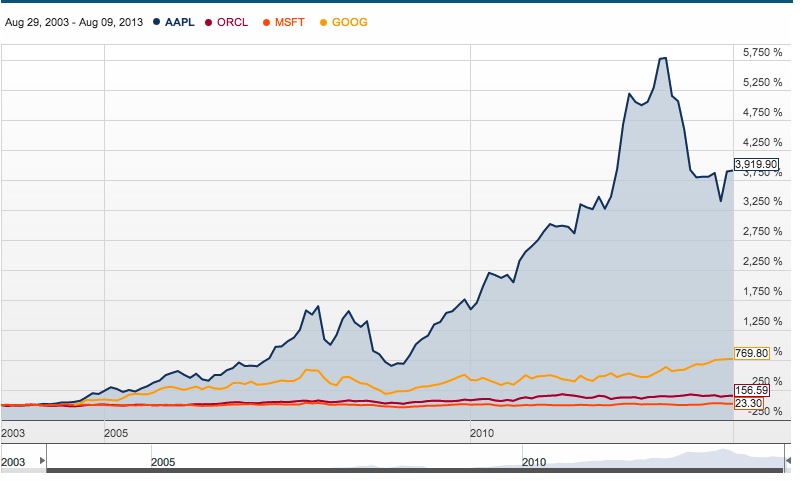Click the yellow GOOG legend dot

(x=323, y=23)
